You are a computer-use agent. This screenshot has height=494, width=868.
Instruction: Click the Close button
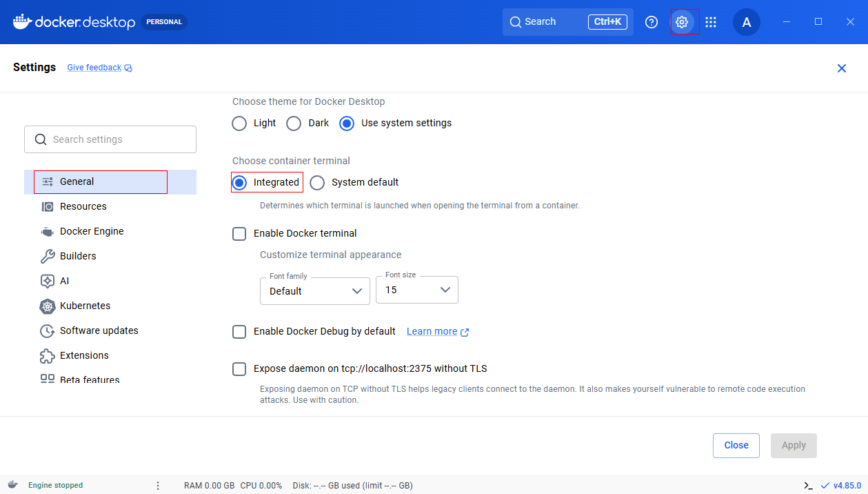(x=736, y=446)
